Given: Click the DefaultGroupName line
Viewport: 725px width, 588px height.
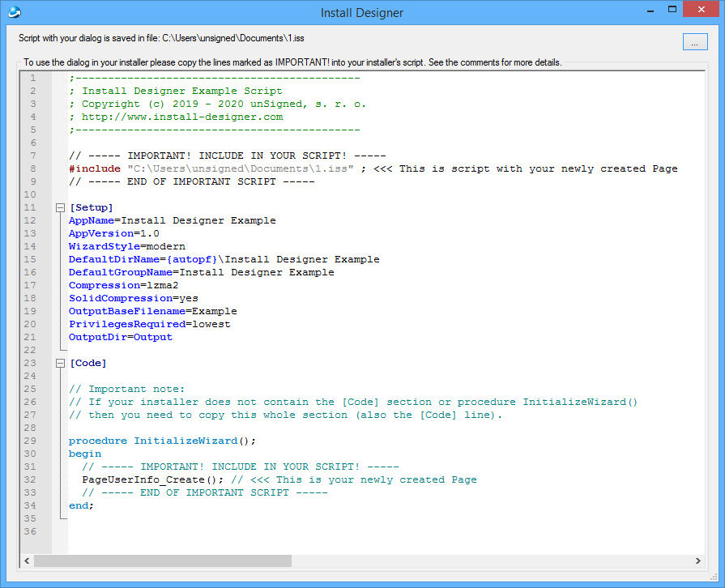Looking at the screenshot, I should pos(202,272).
